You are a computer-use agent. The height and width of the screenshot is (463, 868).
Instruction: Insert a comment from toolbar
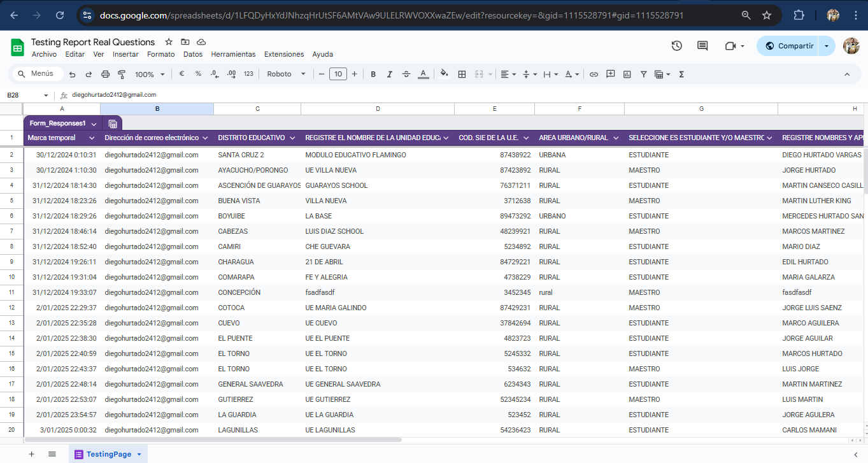tap(611, 74)
